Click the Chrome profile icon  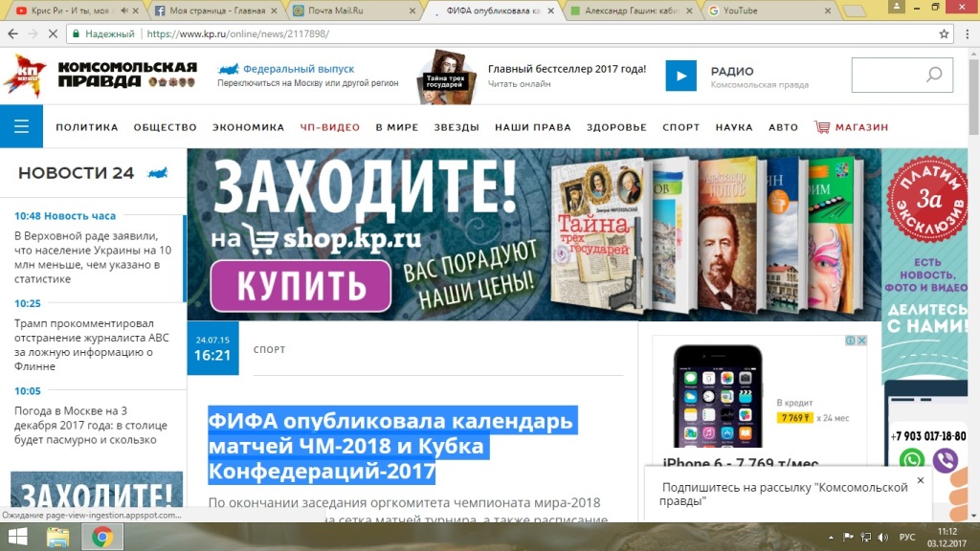tap(896, 7)
